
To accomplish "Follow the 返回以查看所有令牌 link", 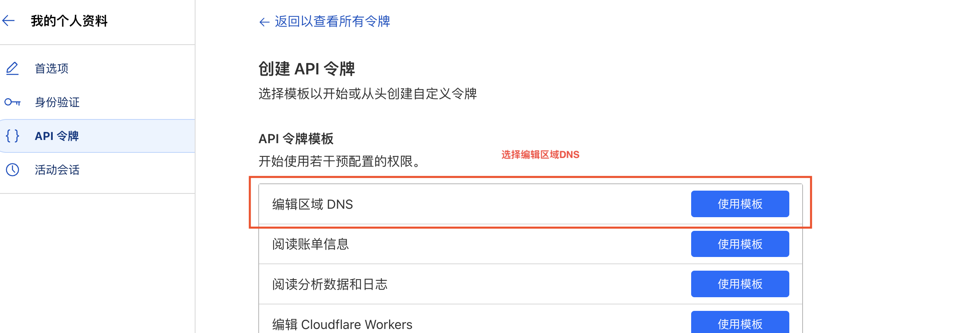I will 332,21.
